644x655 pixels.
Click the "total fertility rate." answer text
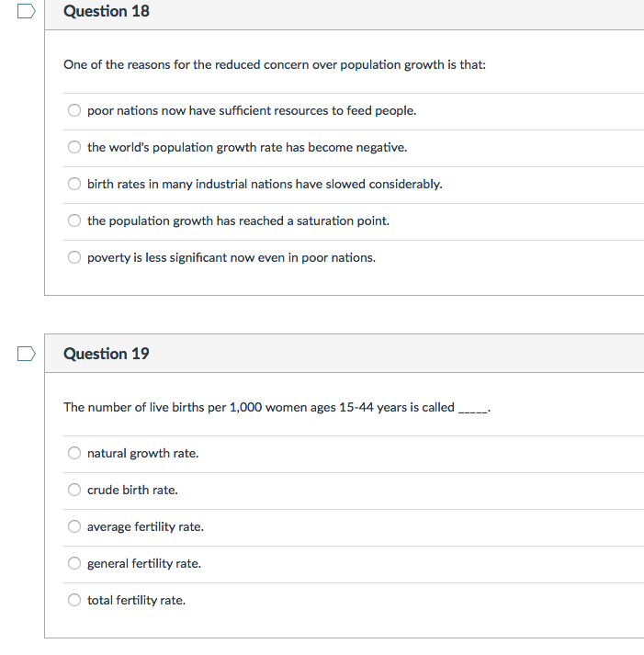coord(136,601)
